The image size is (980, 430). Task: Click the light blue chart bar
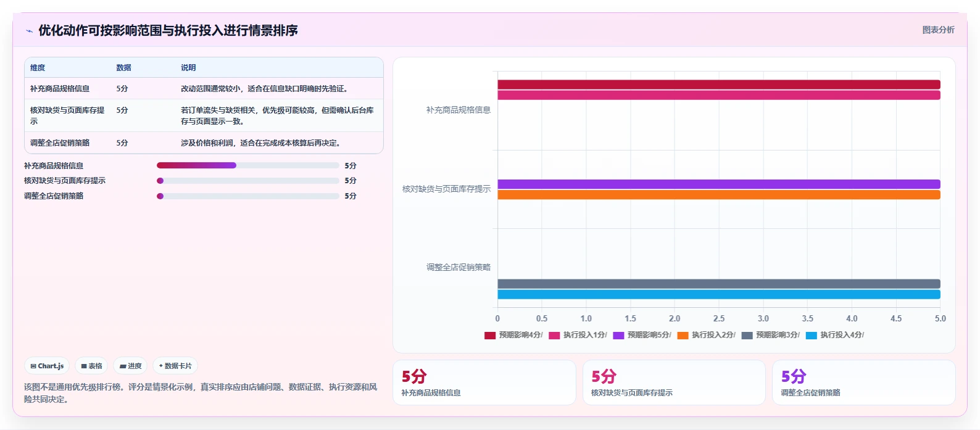coord(719,294)
